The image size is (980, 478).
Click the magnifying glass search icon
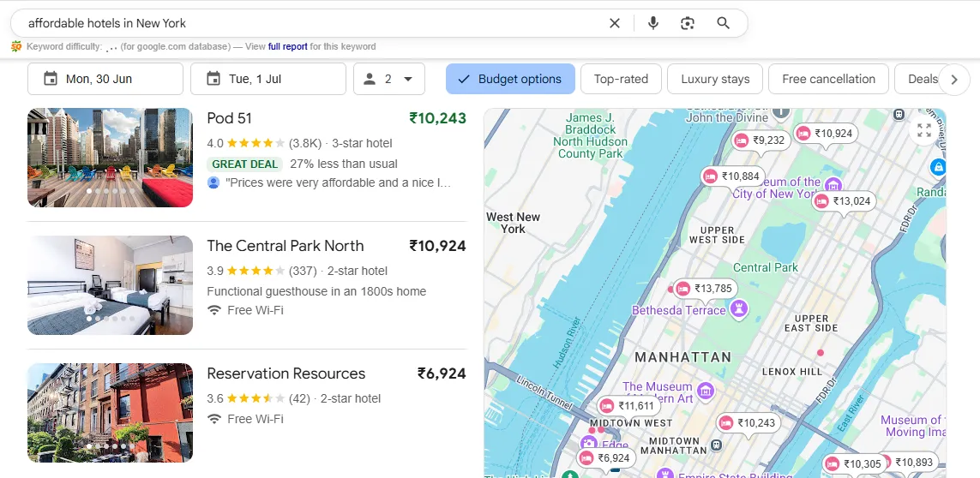723,23
